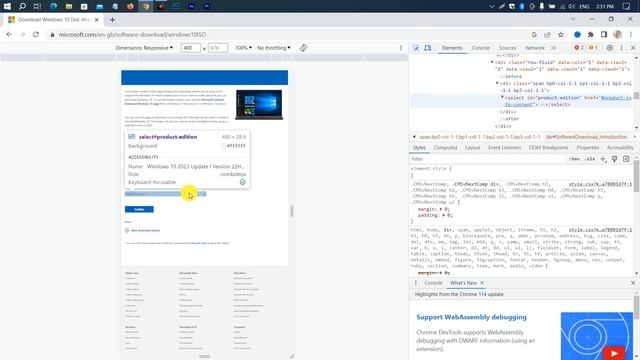This screenshot has width=640, height=360.
Task: Toggle the :hov element state button
Action: point(574,159)
